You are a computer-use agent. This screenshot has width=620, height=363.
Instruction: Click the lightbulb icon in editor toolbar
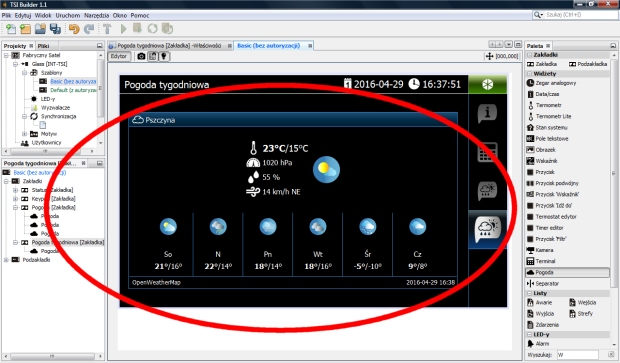164,56
